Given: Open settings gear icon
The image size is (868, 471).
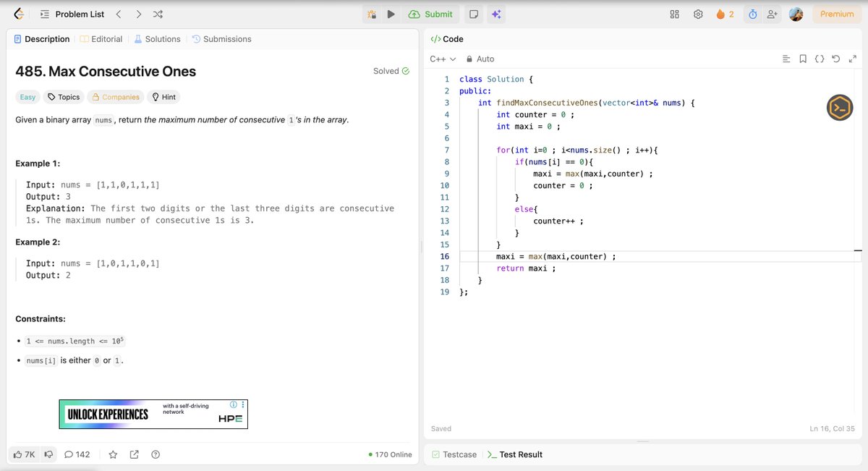Looking at the screenshot, I should pyautogui.click(x=698, y=14).
